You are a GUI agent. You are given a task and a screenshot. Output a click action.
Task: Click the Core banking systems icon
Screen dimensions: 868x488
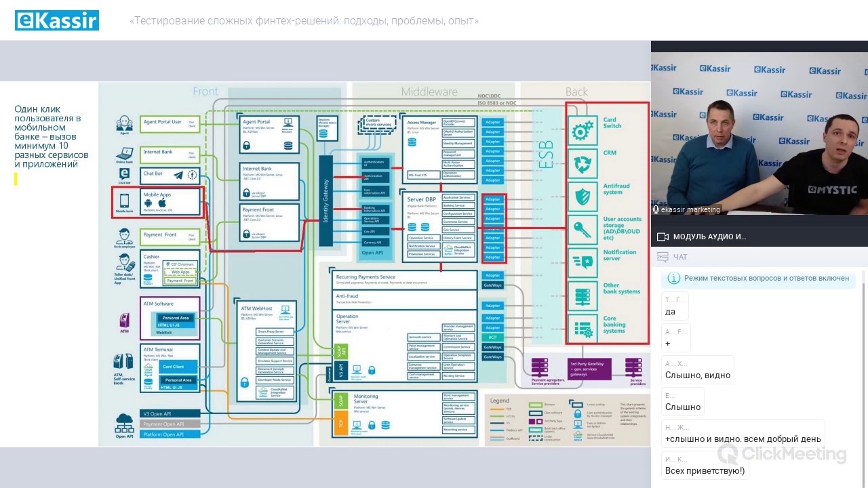[x=581, y=328]
